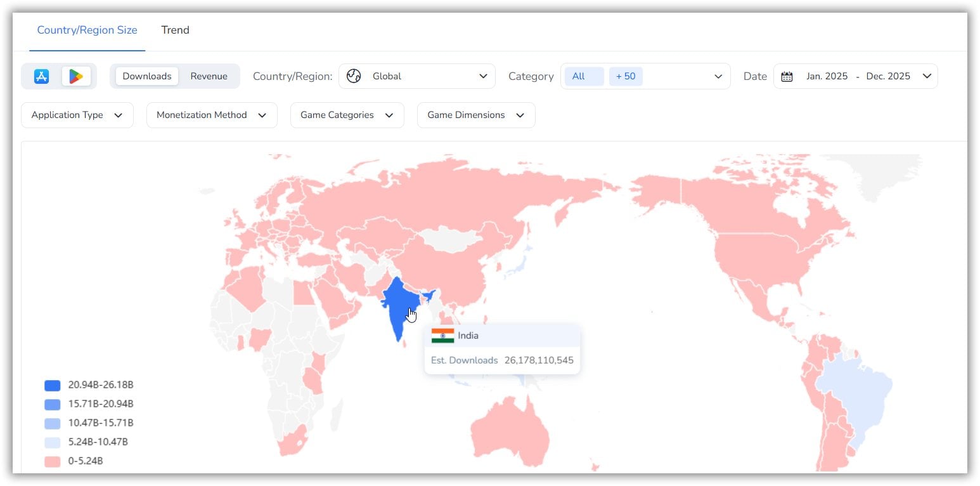Click the globe icon beside Global
This screenshot has width=980, height=486.
point(354,76)
